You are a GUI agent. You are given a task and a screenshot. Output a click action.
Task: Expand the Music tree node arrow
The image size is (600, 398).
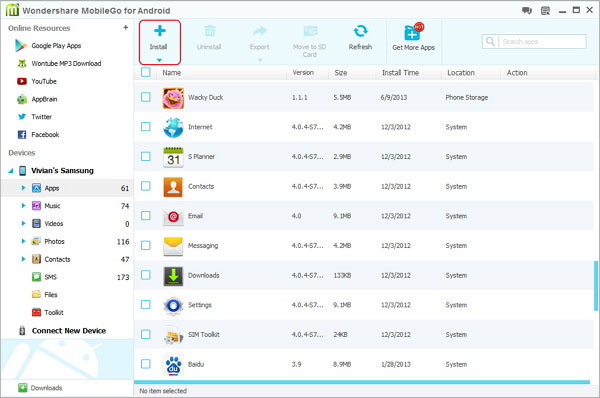coord(23,206)
